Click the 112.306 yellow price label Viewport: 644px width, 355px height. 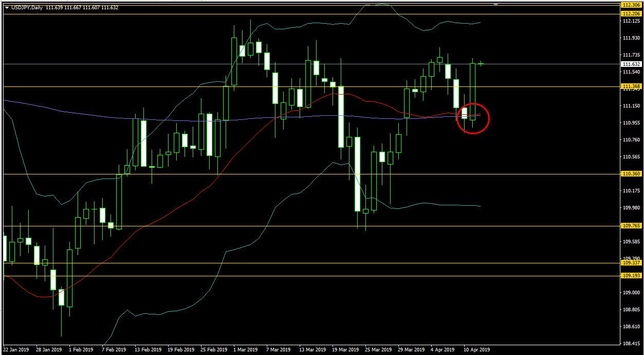[631, 5]
